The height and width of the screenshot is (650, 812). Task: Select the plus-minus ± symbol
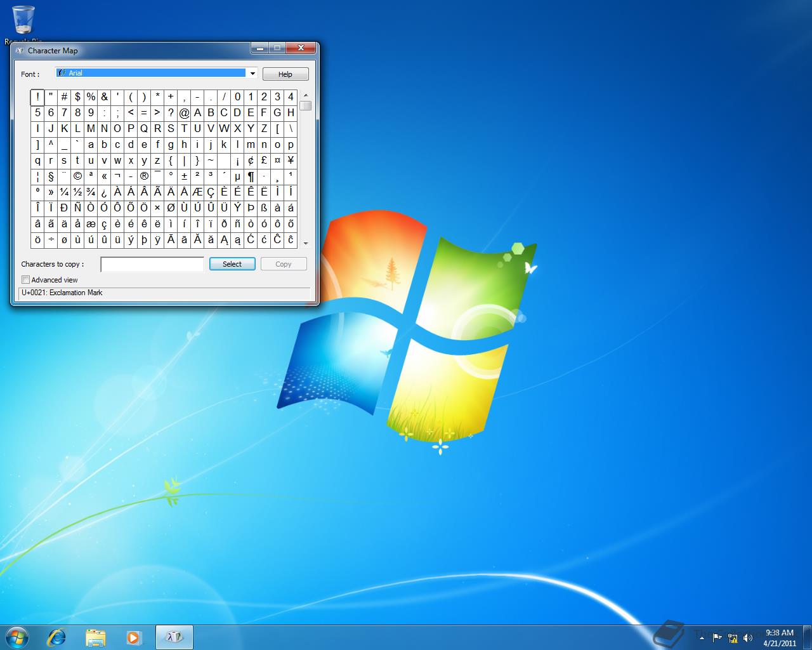tap(184, 176)
